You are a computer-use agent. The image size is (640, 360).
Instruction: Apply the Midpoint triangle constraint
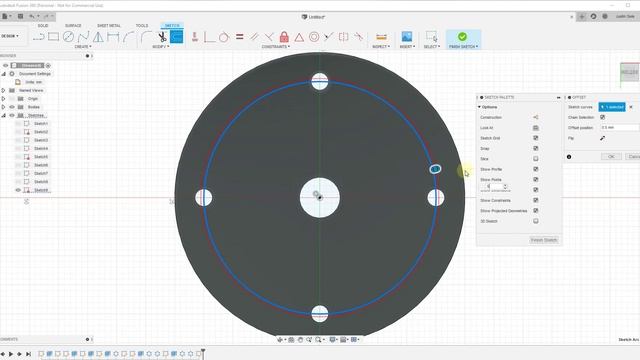coord(299,37)
